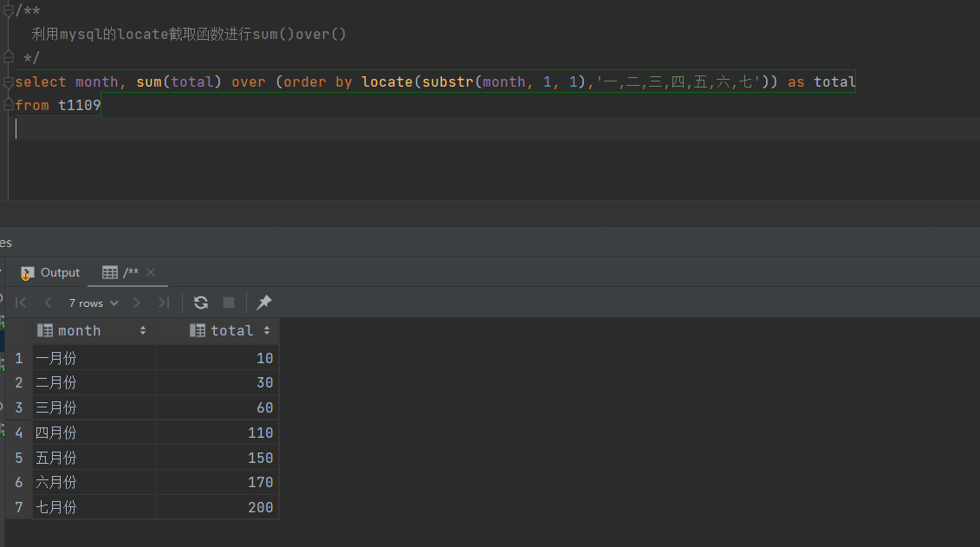This screenshot has height=547, width=980.
Task: Select total cell with value 170
Action: pos(217,482)
